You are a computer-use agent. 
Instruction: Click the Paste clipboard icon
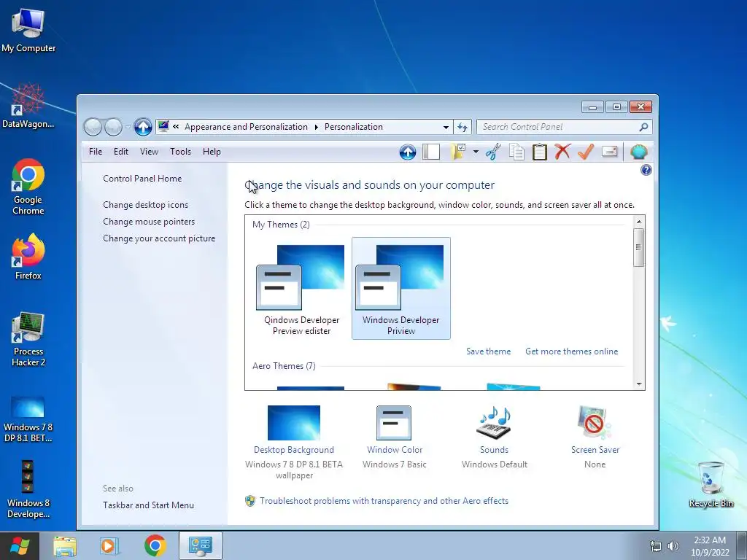[539, 152]
